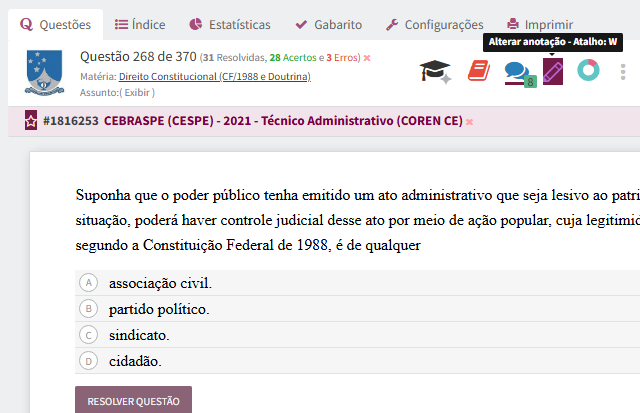Click the wrench icon beside Configurações
The image size is (640, 413).
coord(392,25)
